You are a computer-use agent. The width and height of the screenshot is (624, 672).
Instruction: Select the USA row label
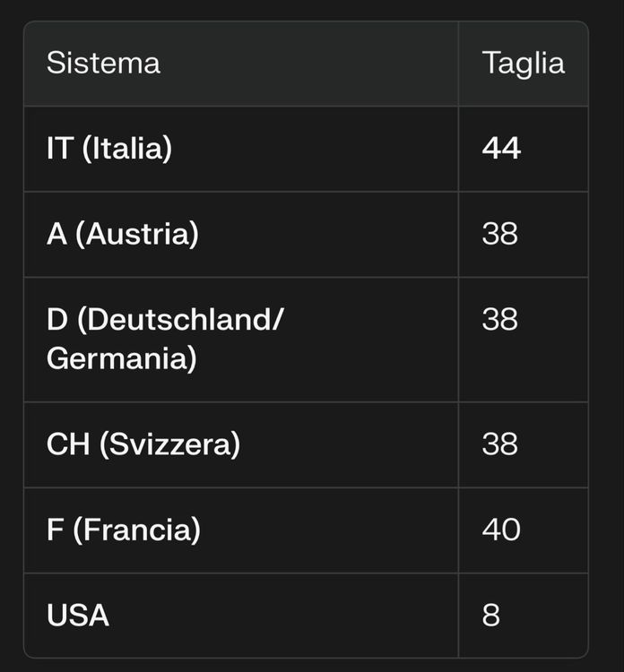[78, 615]
